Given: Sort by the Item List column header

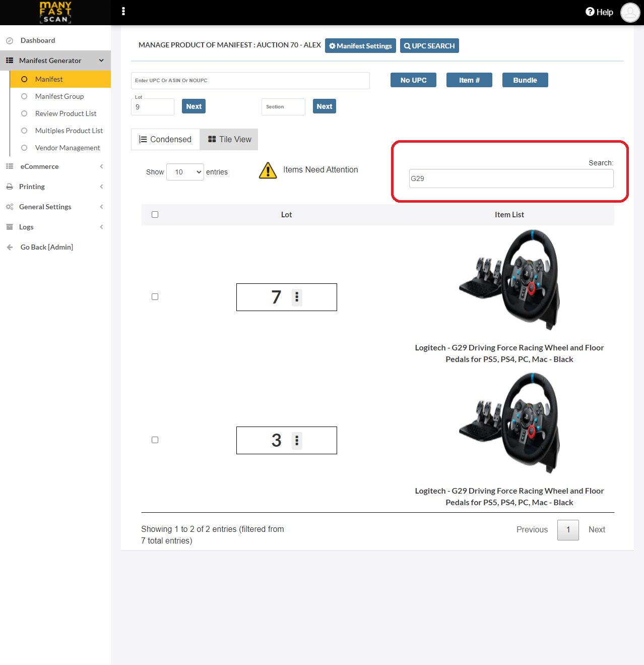Looking at the screenshot, I should coord(509,215).
